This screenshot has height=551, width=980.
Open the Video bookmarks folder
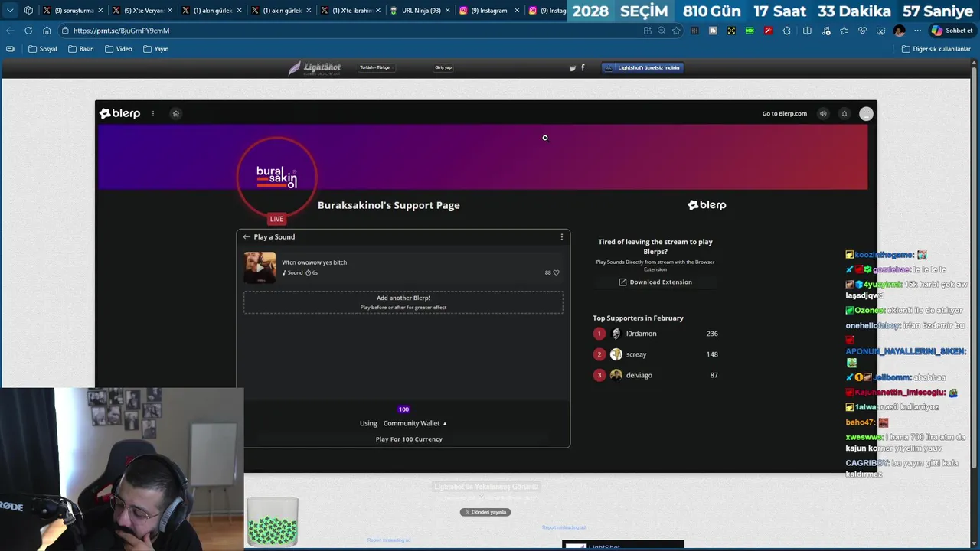[119, 49]
